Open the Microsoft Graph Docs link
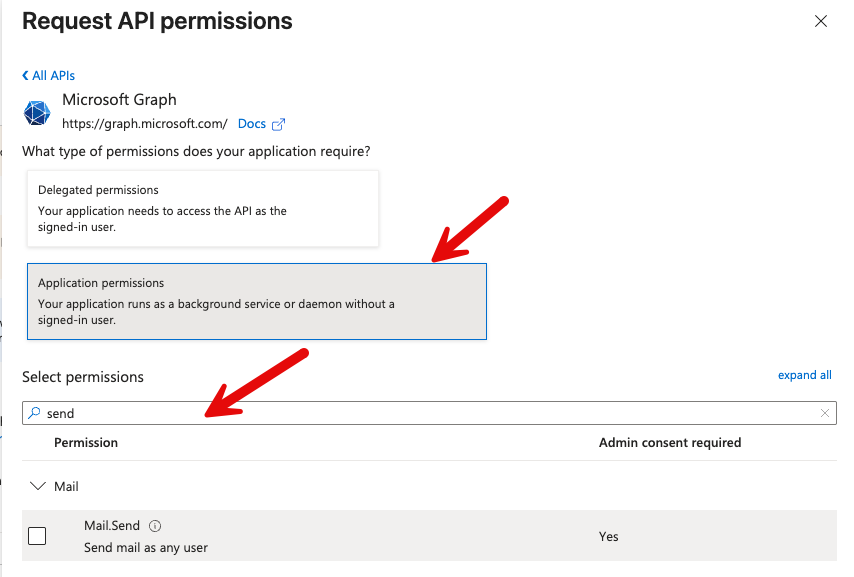This screenshot has height=577, width=854. point(250,123)
